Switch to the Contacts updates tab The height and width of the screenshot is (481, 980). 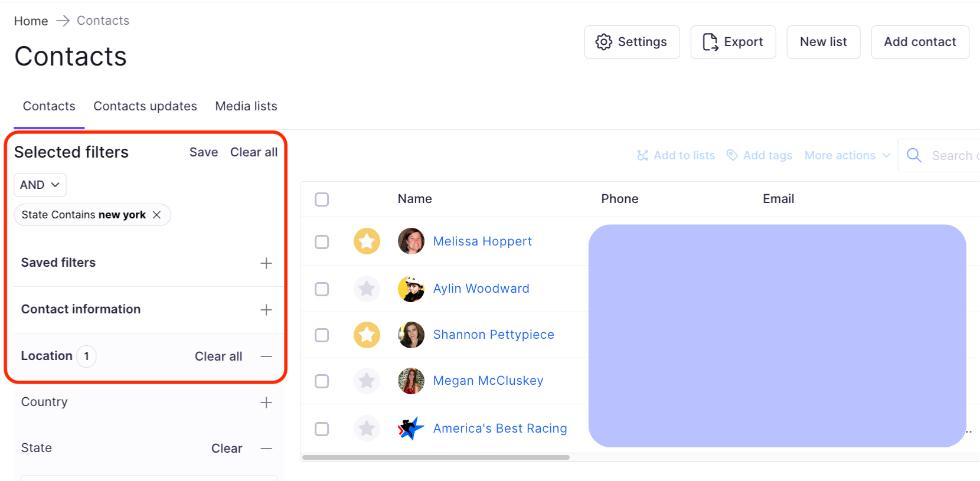(x=145, y=106)
